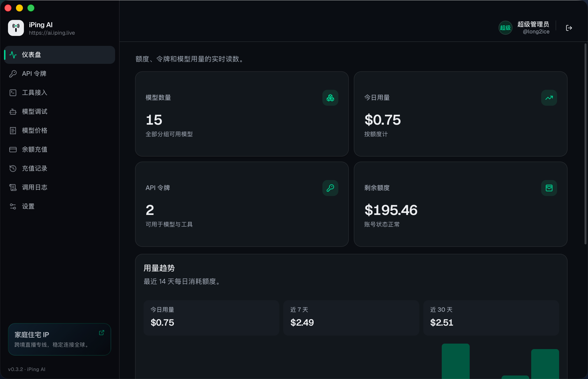Open the 家庭住宅 IP promo card
This screenshot has width=588, height=379.
point(60,339)
